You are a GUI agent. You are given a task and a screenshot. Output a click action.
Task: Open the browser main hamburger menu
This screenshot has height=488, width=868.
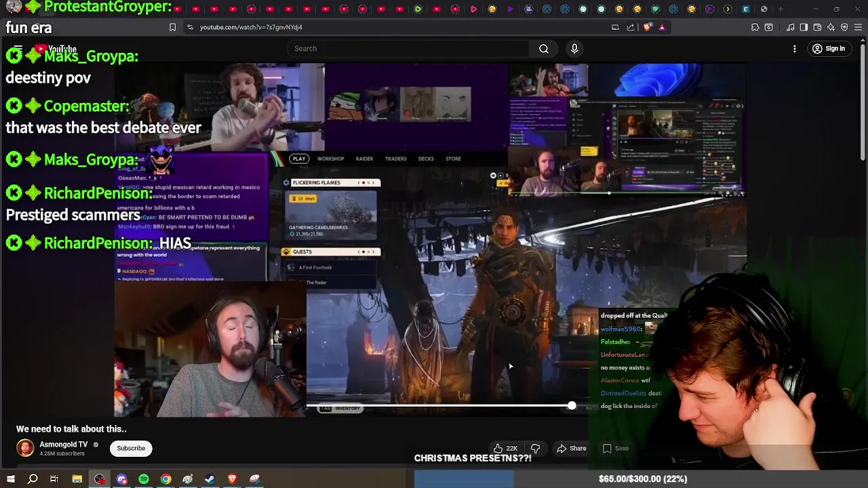click(x=858, y=27)
